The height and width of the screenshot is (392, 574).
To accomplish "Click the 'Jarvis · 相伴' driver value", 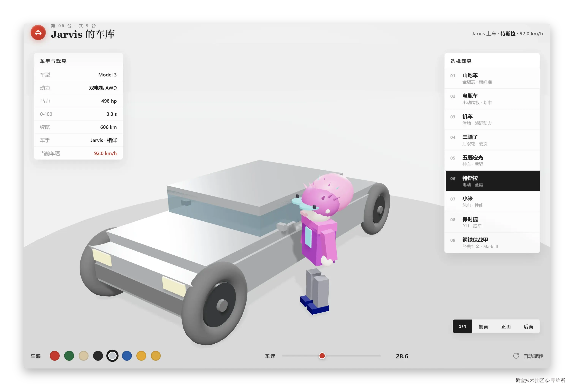I will [104, 140].
